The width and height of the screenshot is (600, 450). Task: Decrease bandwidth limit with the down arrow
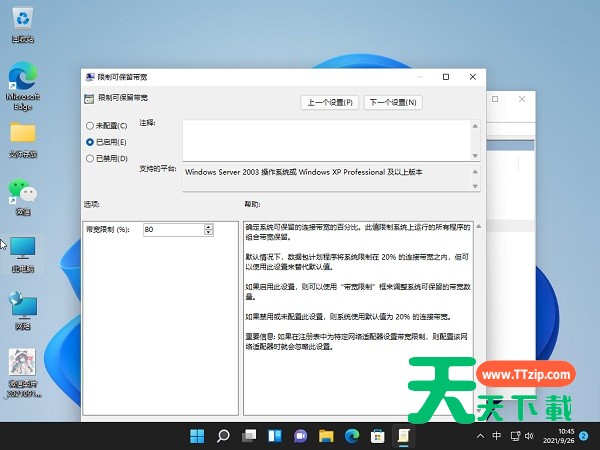click(208, 233)
